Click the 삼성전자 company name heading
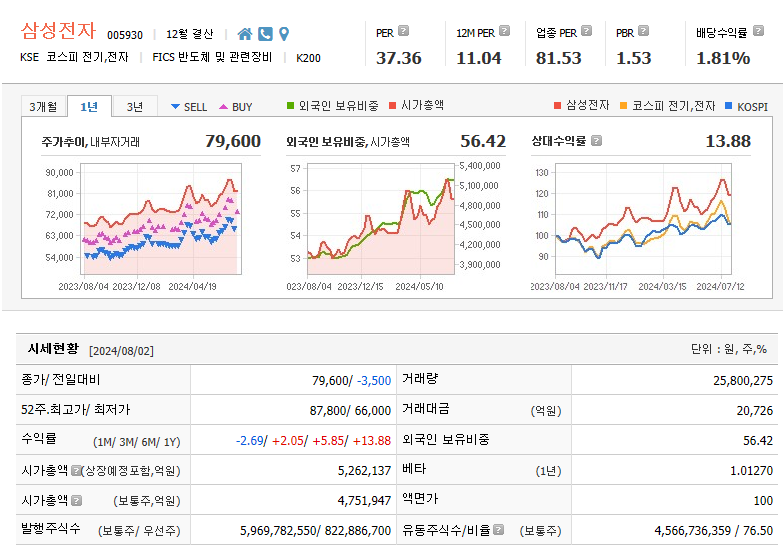The width and height of the screenshot is (783, 552). pos(58,31)
